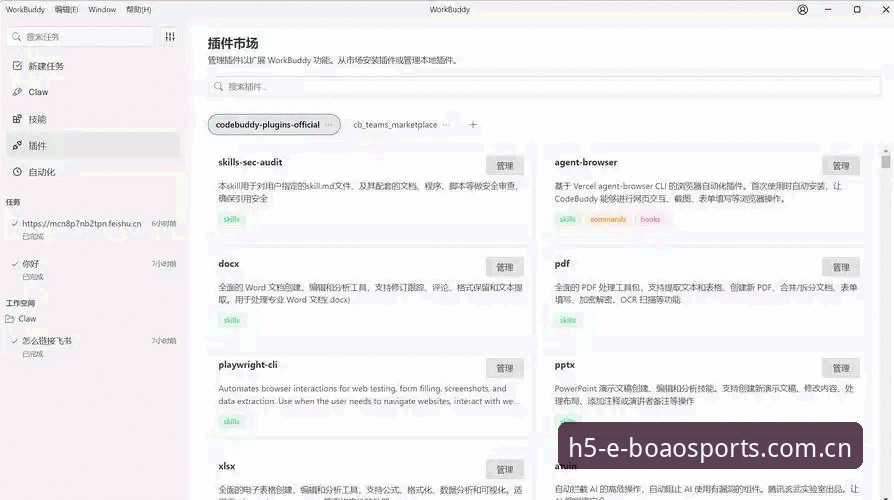Manage the skills-sec-audit plugin
This screenshot has width=894, height=500.
[x=505, y=166]
